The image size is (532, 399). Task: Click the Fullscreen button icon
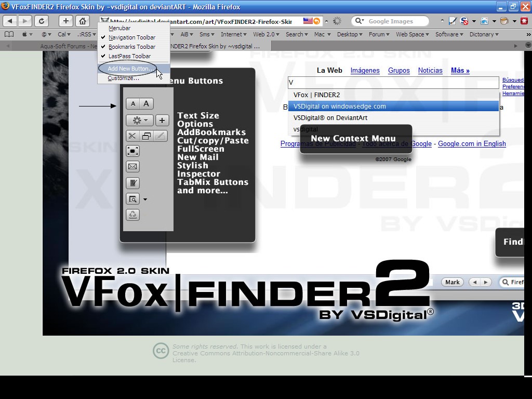pos(132,151)
